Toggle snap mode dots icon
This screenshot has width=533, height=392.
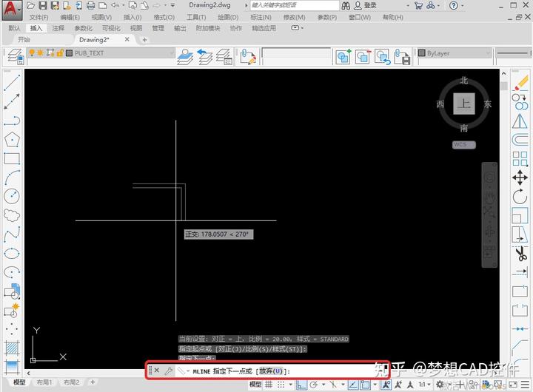[x=281, y=385]
